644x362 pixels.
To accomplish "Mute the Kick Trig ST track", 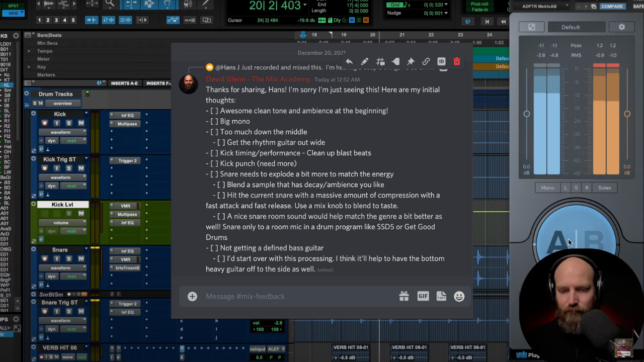I will (81, 168).
